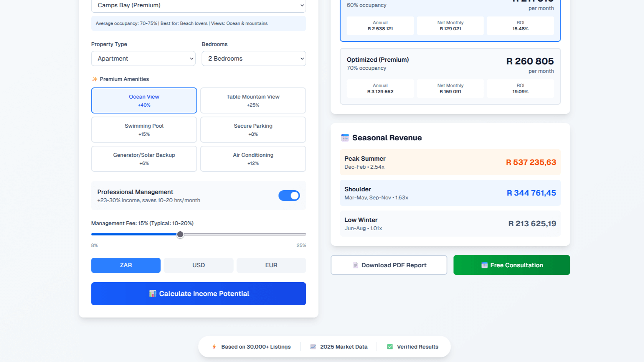This screenshot has height=362, width=644.
Task: Select the EUR currency option
Action: [271, 265]
